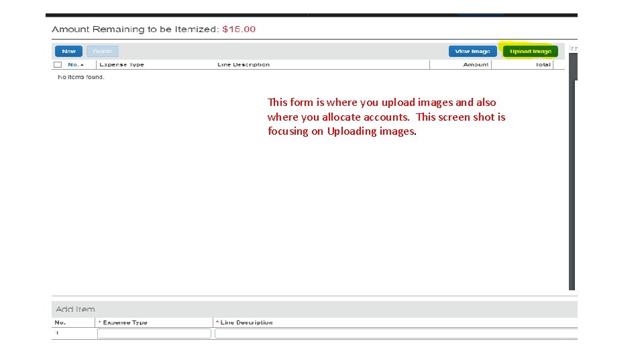
Task: Click the greyed-out Delete button
Action: [x=103, y=52]
